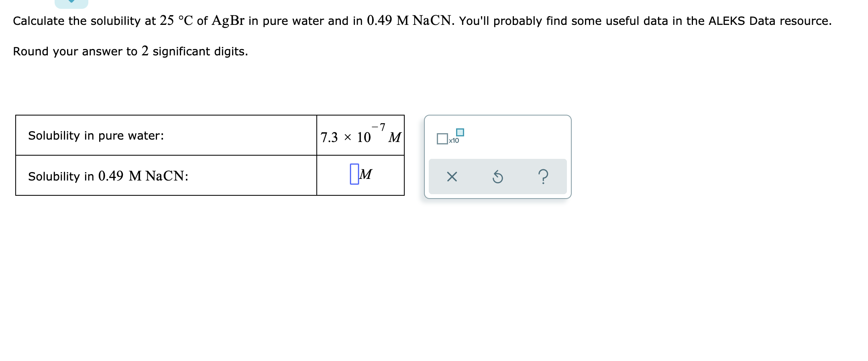This screenshot has height=361, width=868.
Task: Click the X clear-entry icon
Action: [x=452, y=177]
